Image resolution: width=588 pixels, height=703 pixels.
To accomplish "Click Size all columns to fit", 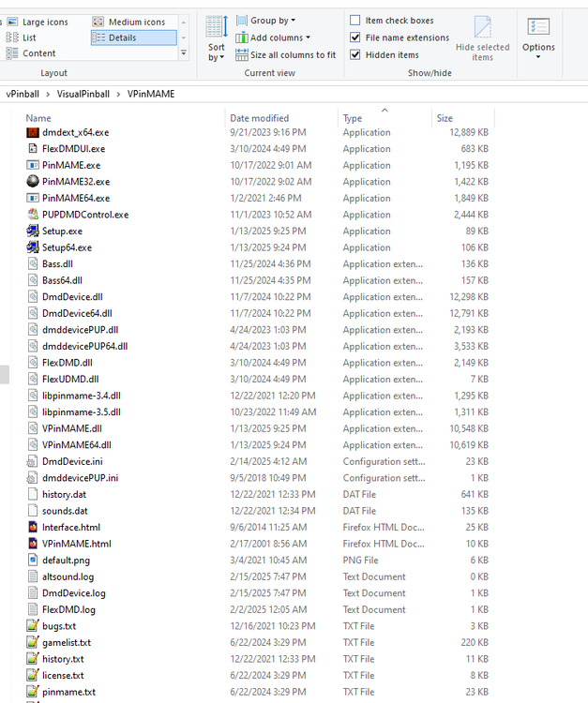I will point(286,55).
